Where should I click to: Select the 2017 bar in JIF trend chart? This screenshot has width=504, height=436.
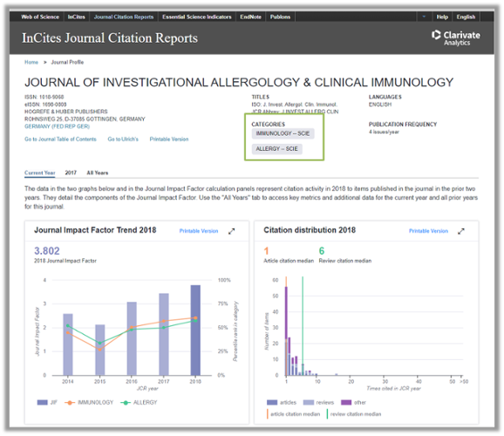[x=164, y=334]
